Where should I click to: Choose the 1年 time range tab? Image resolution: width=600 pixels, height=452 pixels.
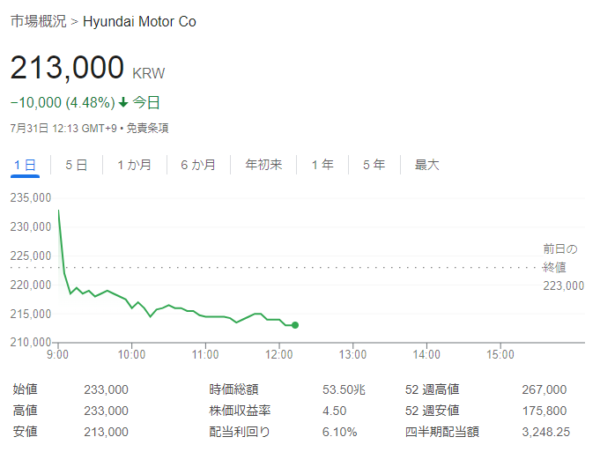[x=322, y=165]
